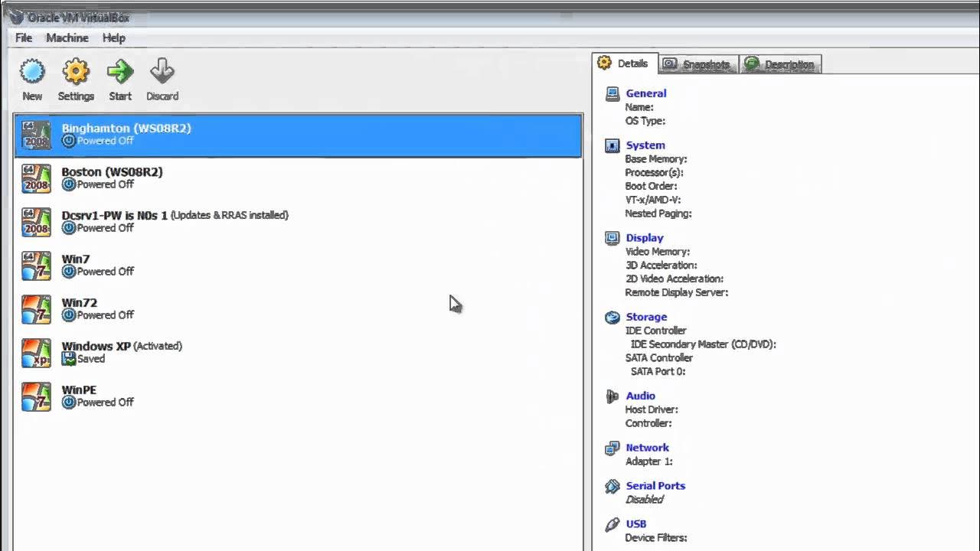Click the IDE Secondary Master (CD/DVD) entry
The width and height of the screenshot is (980, 551).
point(704,344)
